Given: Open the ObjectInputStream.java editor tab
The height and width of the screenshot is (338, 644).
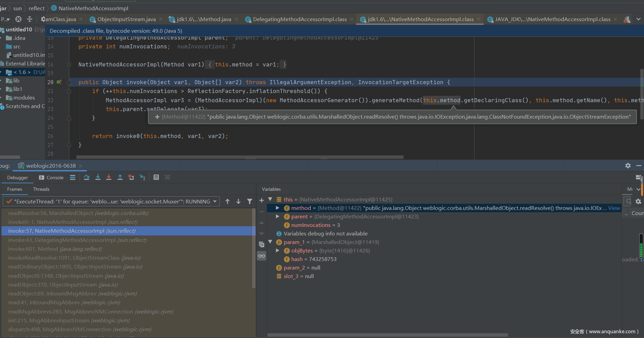Looking at the screenshot, I should coord(126,19).
